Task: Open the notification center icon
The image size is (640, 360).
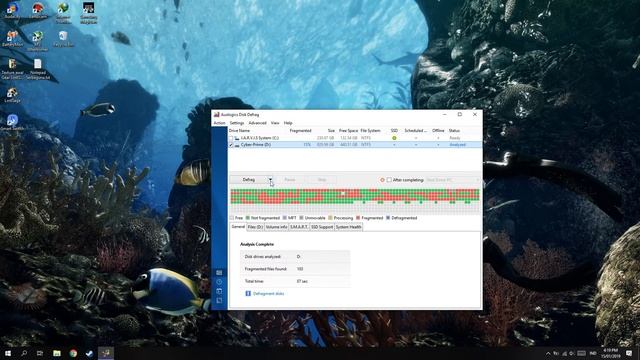Action: pos(629,353)
